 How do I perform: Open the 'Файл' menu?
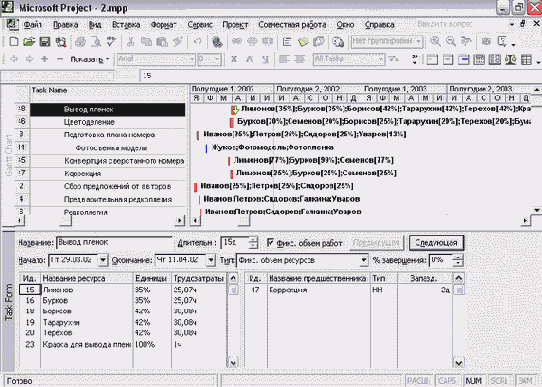pos(32,25)
